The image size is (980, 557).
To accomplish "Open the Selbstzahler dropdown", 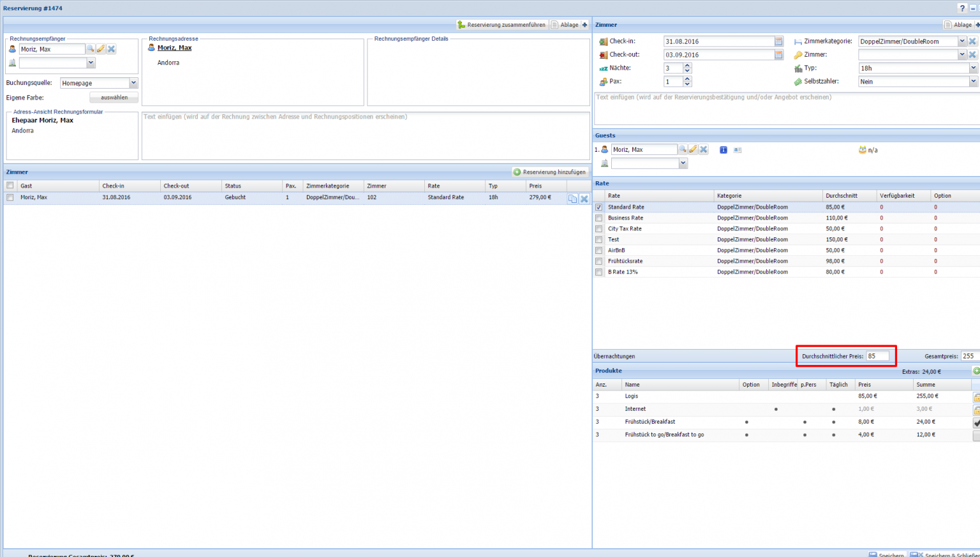I will pos(973,82).
